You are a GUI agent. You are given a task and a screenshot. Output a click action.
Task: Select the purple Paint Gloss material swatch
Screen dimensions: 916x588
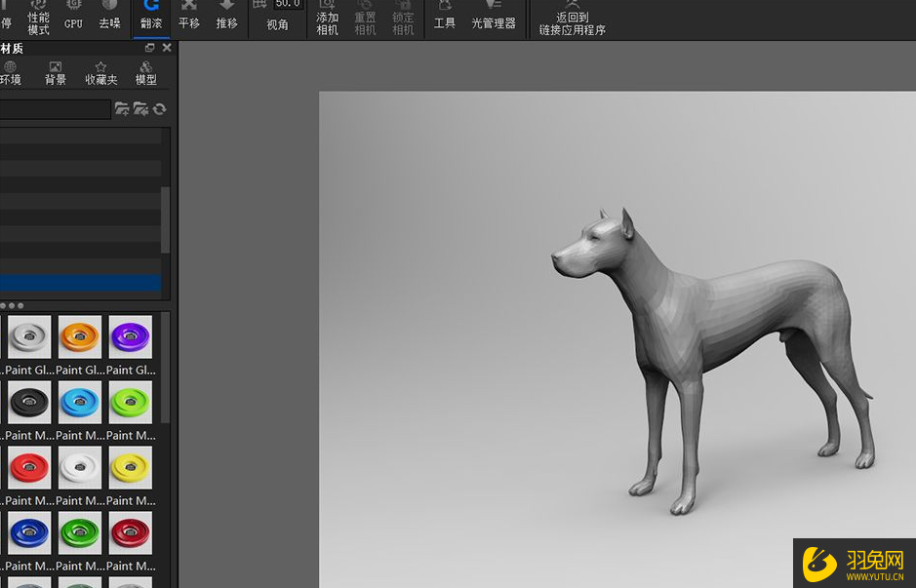(x=131, y=337)
